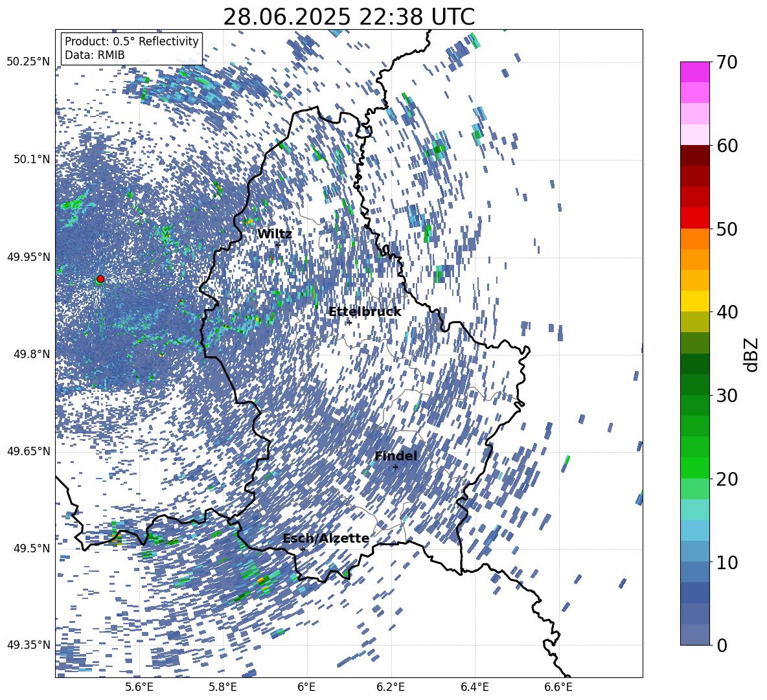Click the 49.5°N latitude label
The height and width of the screenshot is (700, 767).
pyautogui.click(x=32, y=548)
